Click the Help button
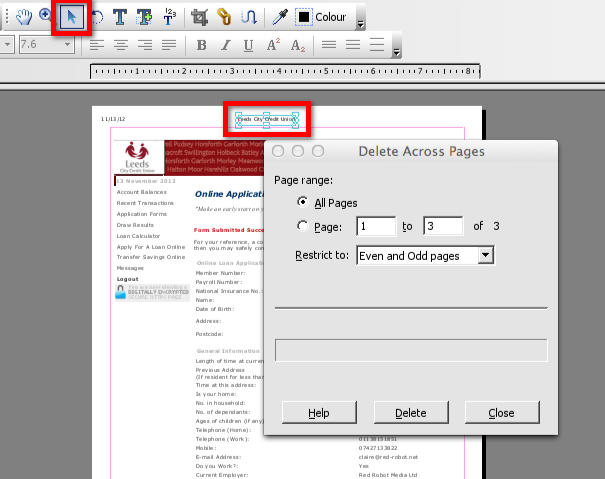This screenshot has width=605, height=479. coord(319,413)
